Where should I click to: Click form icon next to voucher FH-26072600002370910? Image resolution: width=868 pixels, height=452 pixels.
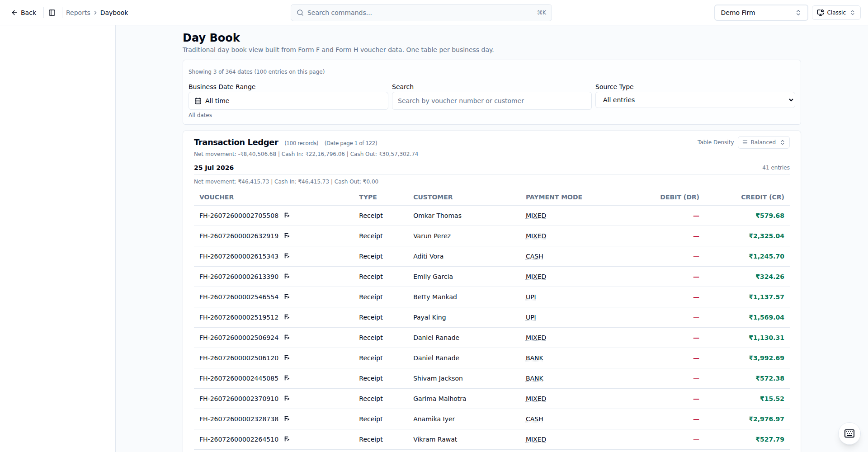coord(287,399)
